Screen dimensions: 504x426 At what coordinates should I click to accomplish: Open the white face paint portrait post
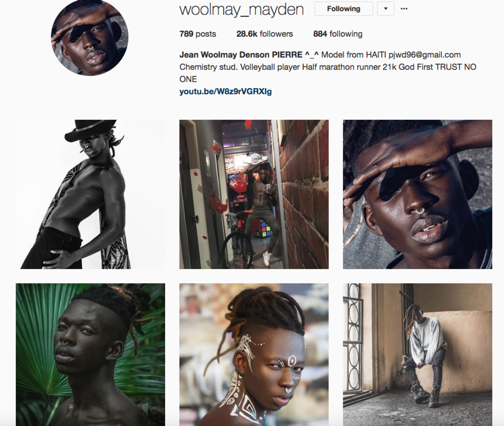pyautogui.click(x=254, y=355)
